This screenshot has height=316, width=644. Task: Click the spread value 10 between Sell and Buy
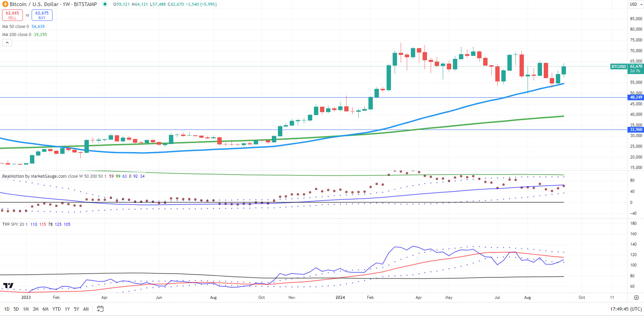[x=27, y=15]
